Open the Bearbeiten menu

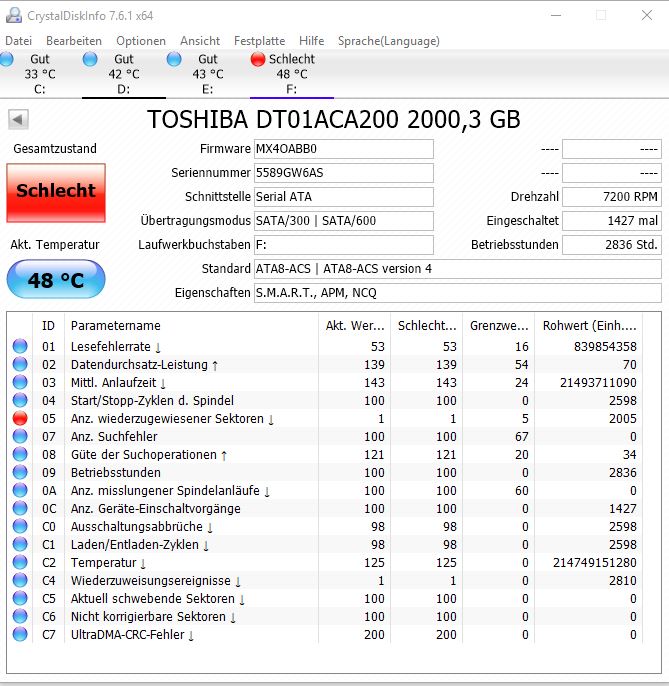[x=74, y=41]
